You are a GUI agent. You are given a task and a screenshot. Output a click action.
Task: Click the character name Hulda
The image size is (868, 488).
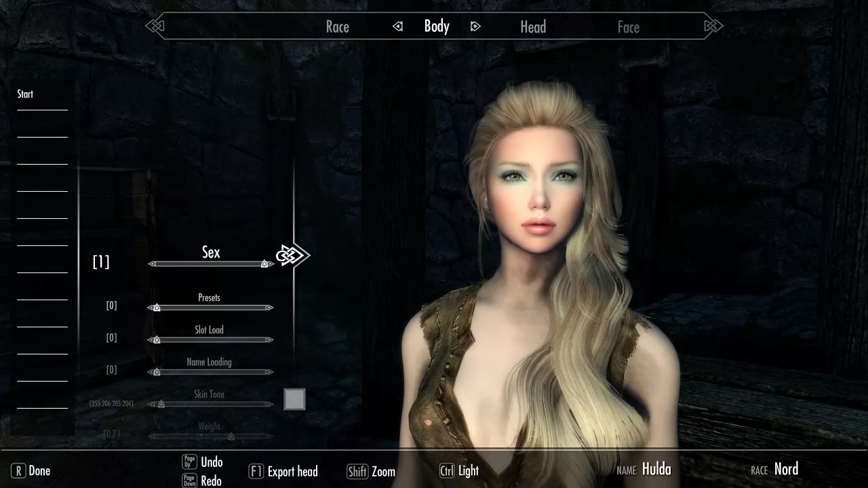[656, 469]
